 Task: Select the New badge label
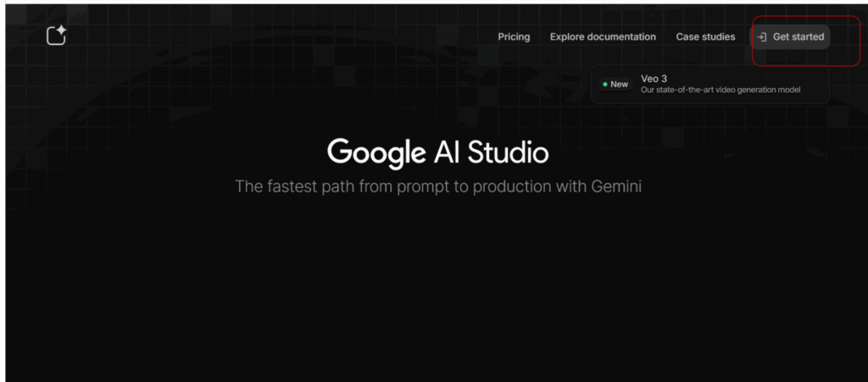(x=619, y=84)
